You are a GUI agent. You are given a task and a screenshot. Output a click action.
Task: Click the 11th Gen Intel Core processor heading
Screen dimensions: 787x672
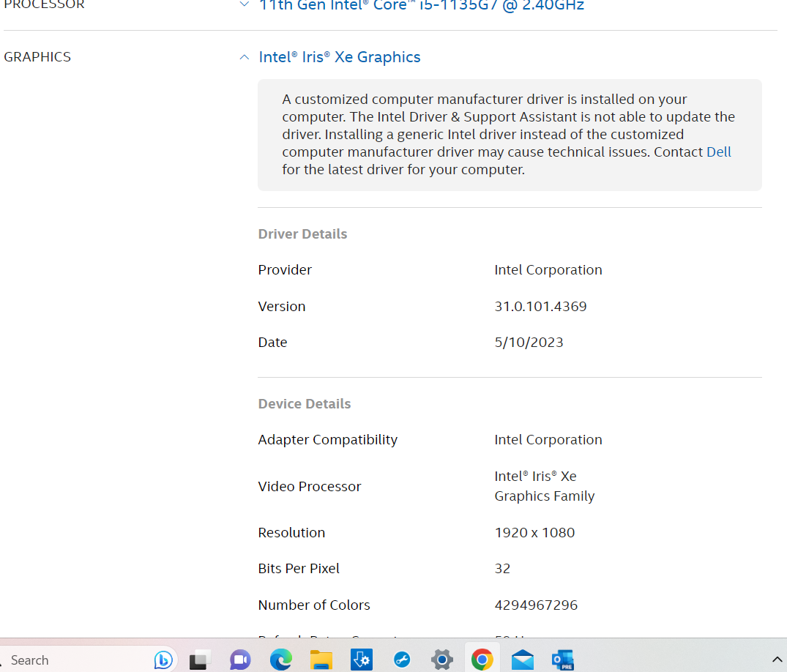[x=421, y=6]
